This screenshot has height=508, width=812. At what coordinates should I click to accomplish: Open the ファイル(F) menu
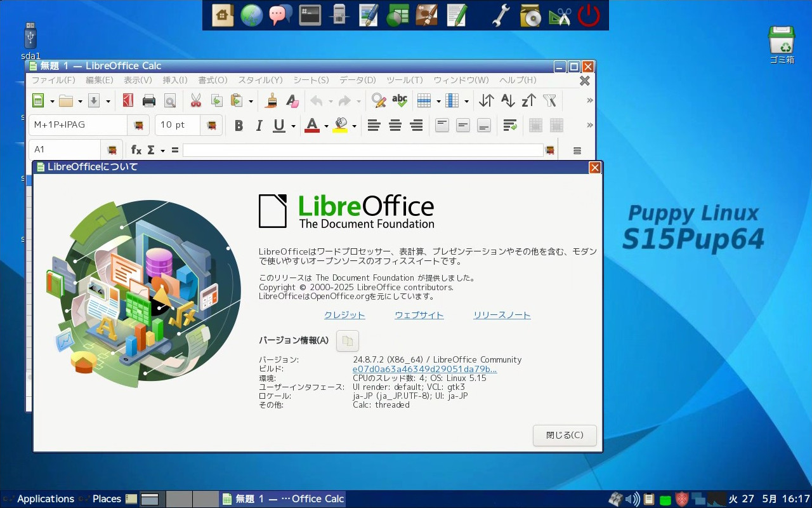(53, 80)
